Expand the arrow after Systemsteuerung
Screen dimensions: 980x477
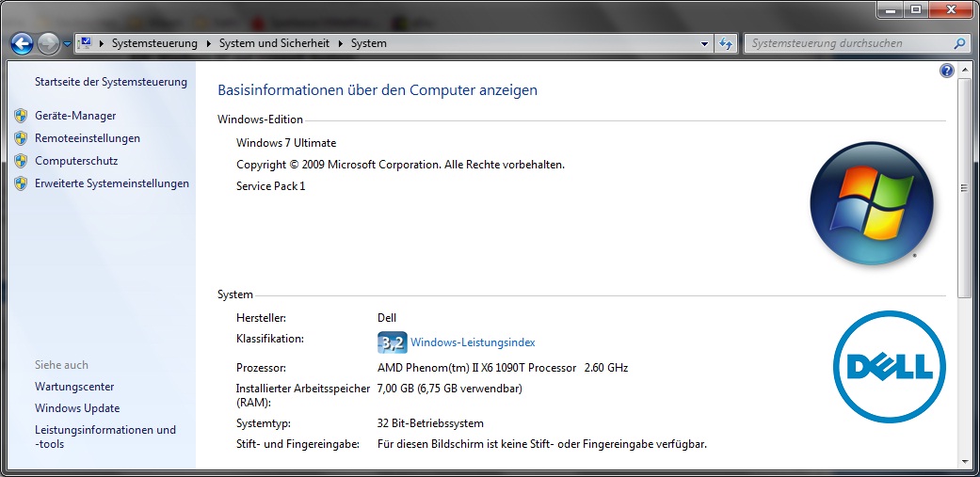tap(209, 43)
